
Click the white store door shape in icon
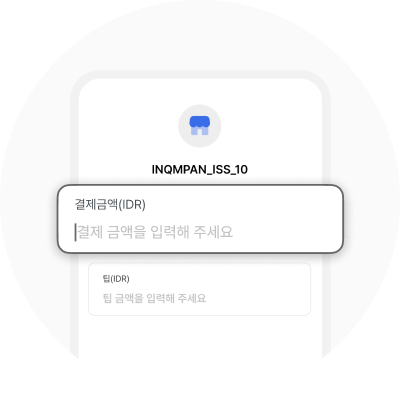click(x=200, y=131)
